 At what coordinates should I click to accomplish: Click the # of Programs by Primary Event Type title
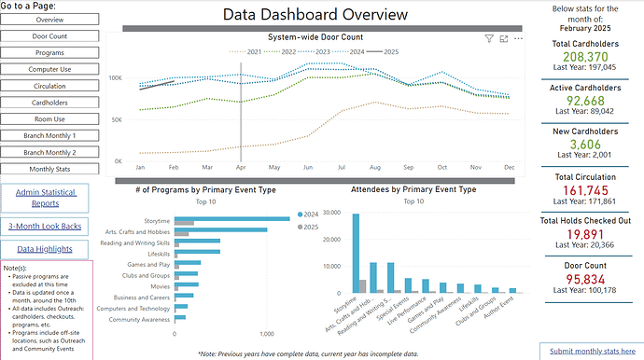pos(205,189)
